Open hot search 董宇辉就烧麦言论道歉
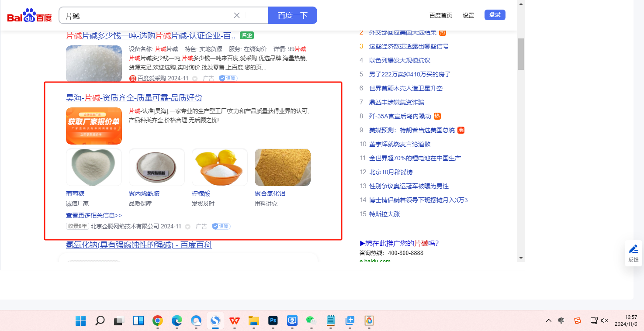The height and width of the screenshot is (331, 644). pos(400,144)
